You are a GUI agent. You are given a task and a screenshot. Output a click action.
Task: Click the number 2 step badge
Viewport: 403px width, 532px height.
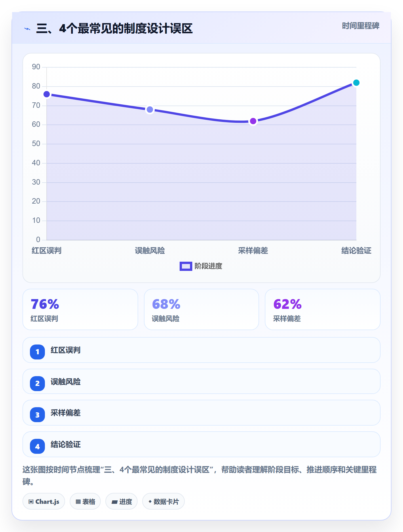(37, 383)
